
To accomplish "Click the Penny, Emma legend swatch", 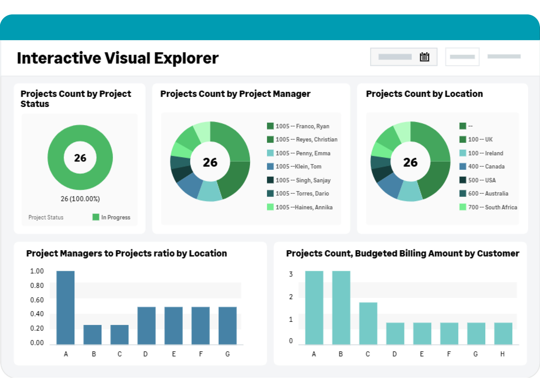I will [270, 153].
